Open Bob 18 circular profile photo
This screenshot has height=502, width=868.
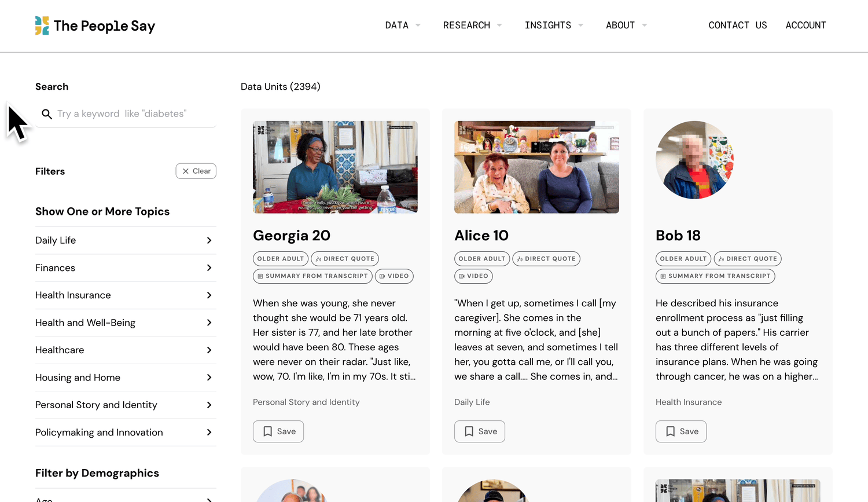pos(694,160)
